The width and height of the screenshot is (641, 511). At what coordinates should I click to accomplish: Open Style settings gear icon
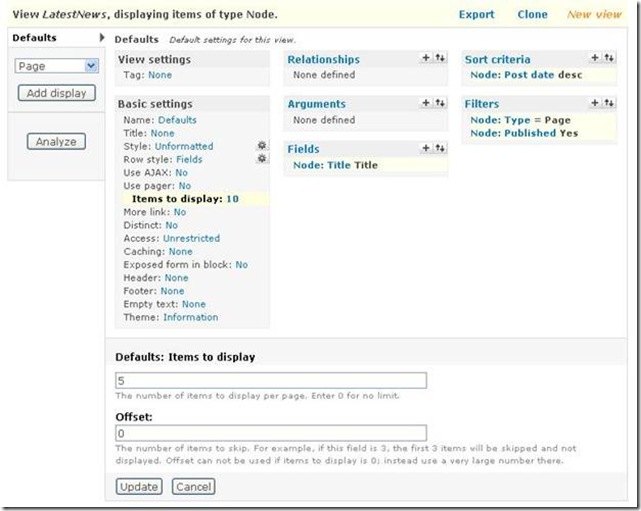[262, 146]
